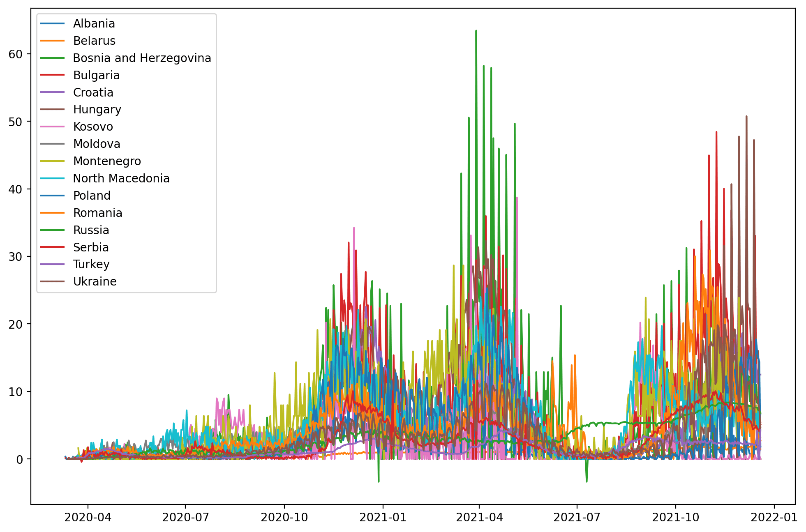
Task: Click Russia's green legend line swatch
Action: pos(53,230)
